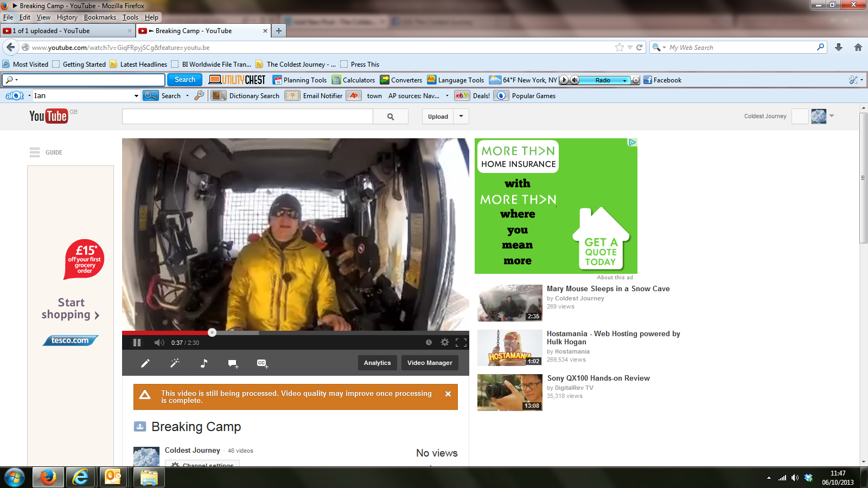Open the Ian search box dropdown
Viewport: 868px width, 488px height.
pos(136,96)
